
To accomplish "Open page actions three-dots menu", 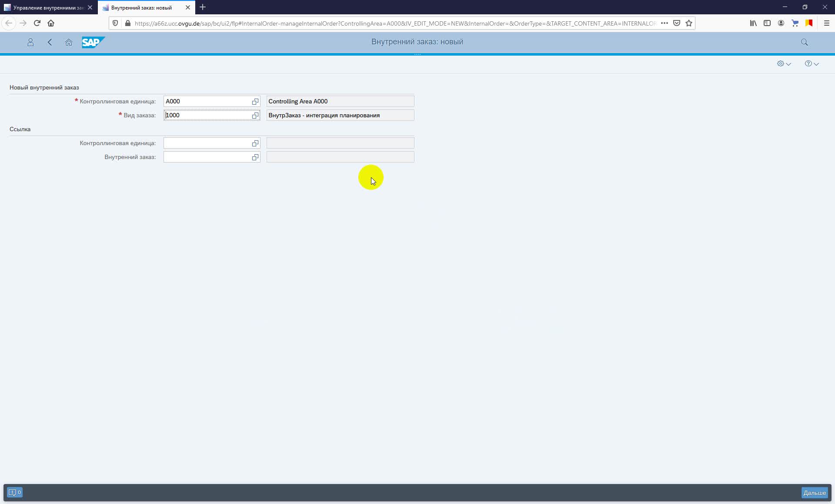I will point(664,23).
